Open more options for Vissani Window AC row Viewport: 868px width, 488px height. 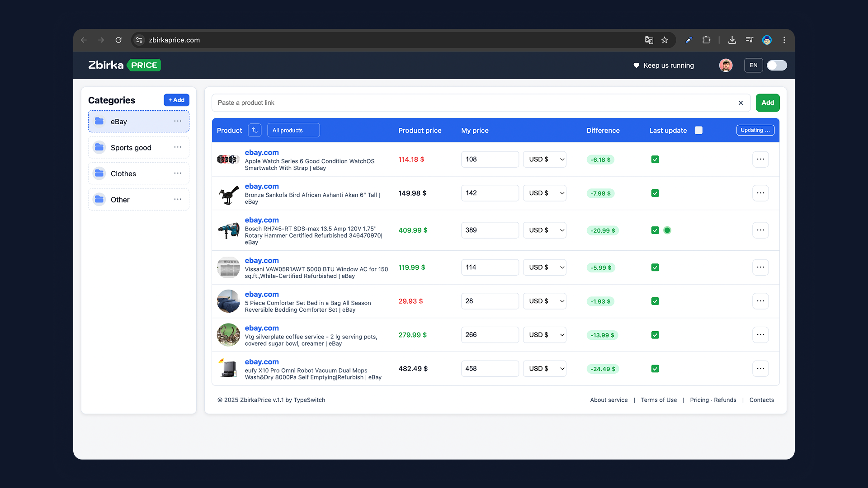[x=760, y=267]
